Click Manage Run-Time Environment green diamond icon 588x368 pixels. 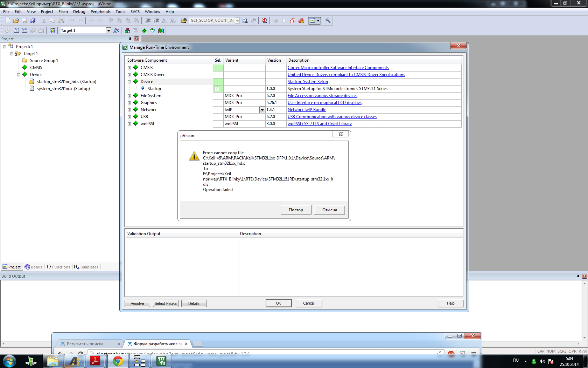click(x=144, y=30)
